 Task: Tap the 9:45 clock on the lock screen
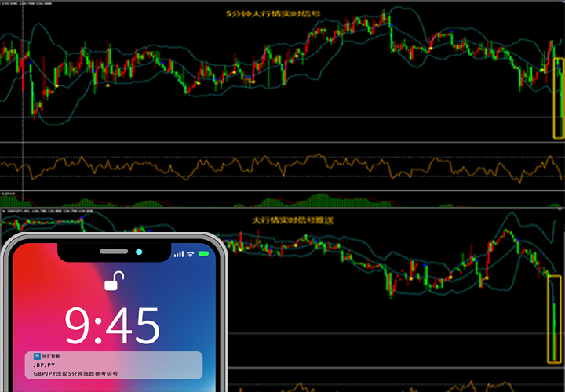112,324
